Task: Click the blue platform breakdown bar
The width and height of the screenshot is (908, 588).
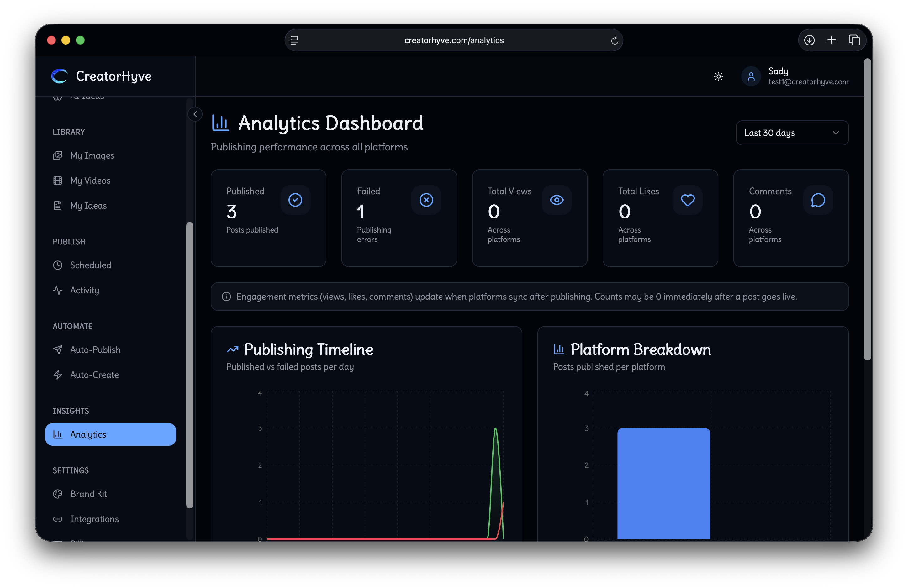Action: coord(663,484)
